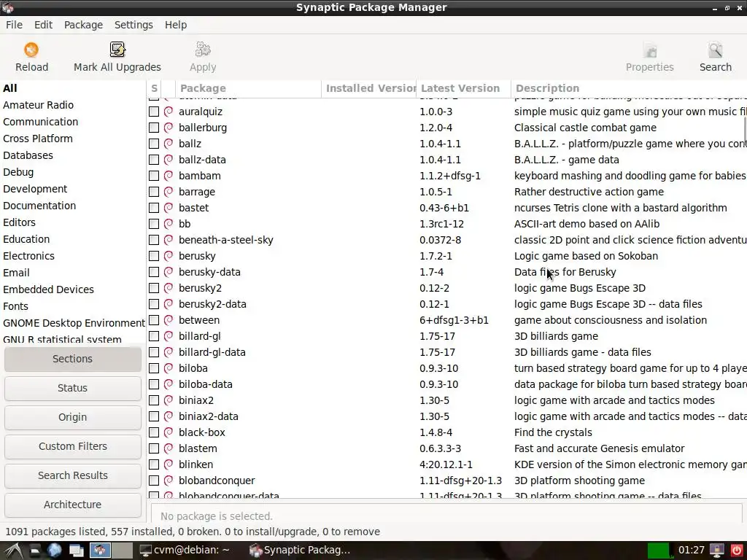Viewport: 747px width, 560px height.
Task: Switch to the Sections filter view
Action: tap(72, 359)
